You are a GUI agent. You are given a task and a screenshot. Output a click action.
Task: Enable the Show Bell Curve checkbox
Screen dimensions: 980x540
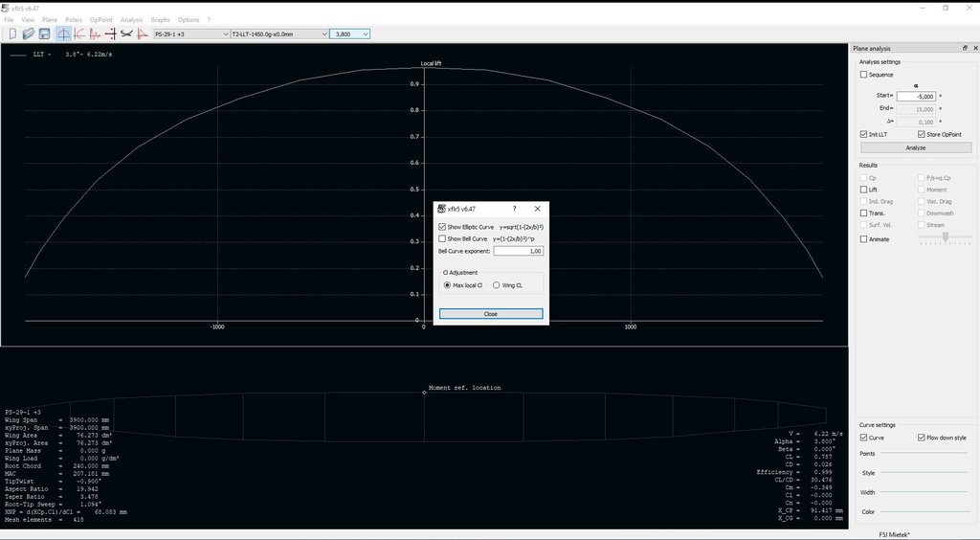click(x=442, y=238)
